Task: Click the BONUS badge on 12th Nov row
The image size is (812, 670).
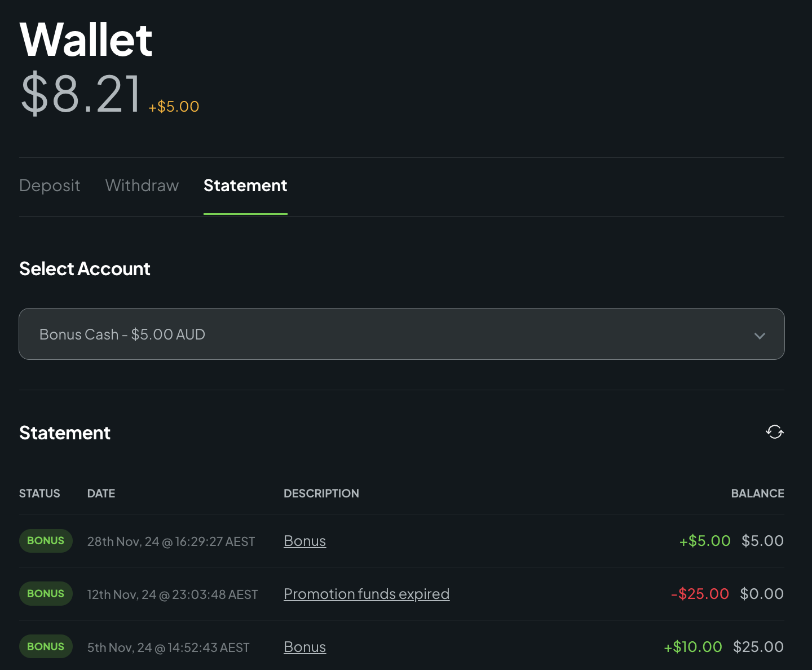Action: pos(46,594)
